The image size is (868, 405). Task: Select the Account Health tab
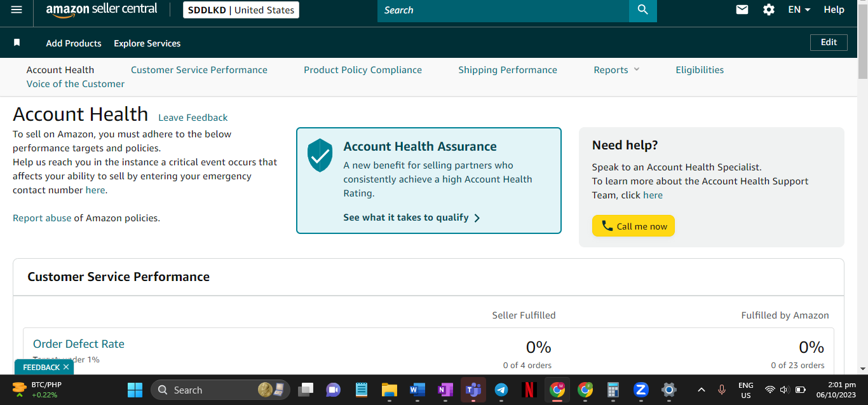point(60,70)
